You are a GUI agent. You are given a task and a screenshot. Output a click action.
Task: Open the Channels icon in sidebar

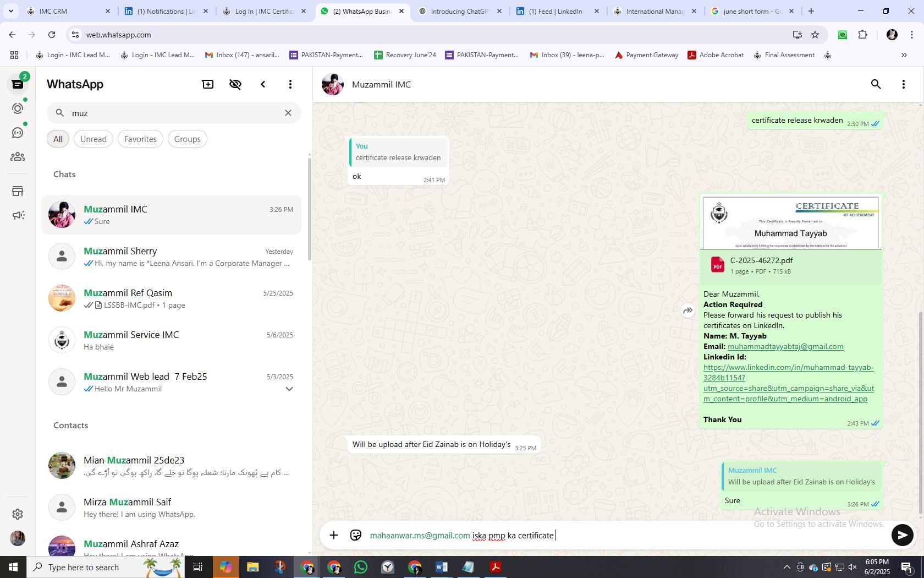click(18, 133)
